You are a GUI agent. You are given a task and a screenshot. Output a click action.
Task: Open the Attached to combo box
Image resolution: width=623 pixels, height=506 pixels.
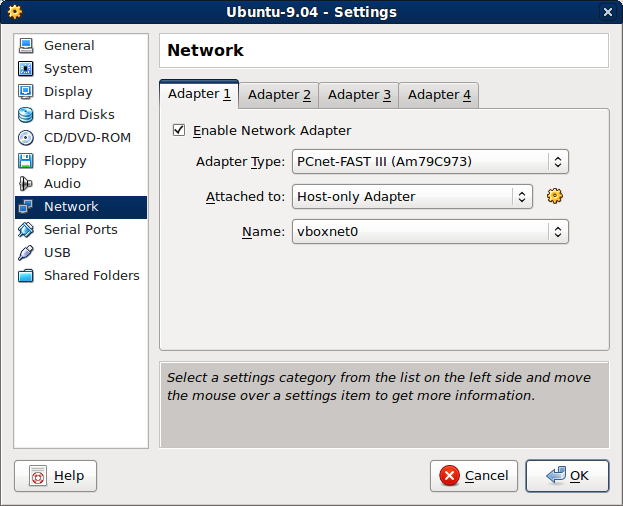click(412, 197)
